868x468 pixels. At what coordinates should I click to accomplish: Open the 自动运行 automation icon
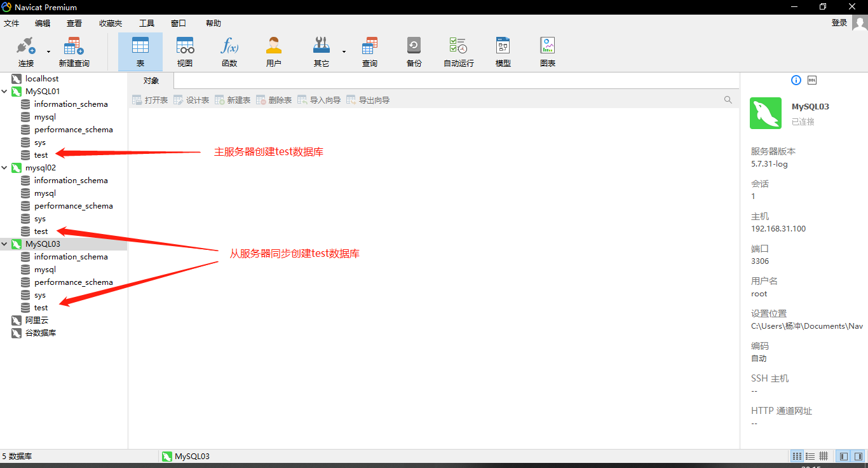tap(459, 52)
